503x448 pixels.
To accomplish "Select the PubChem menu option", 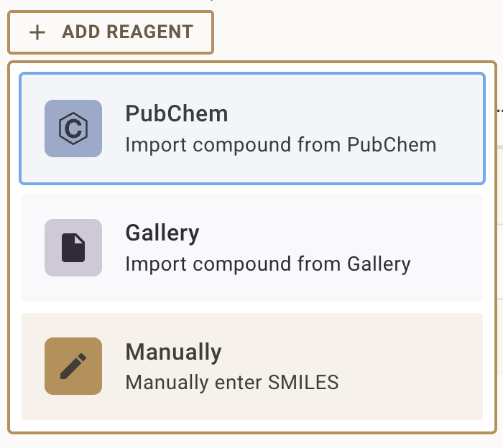I will [x=251, y=129].
